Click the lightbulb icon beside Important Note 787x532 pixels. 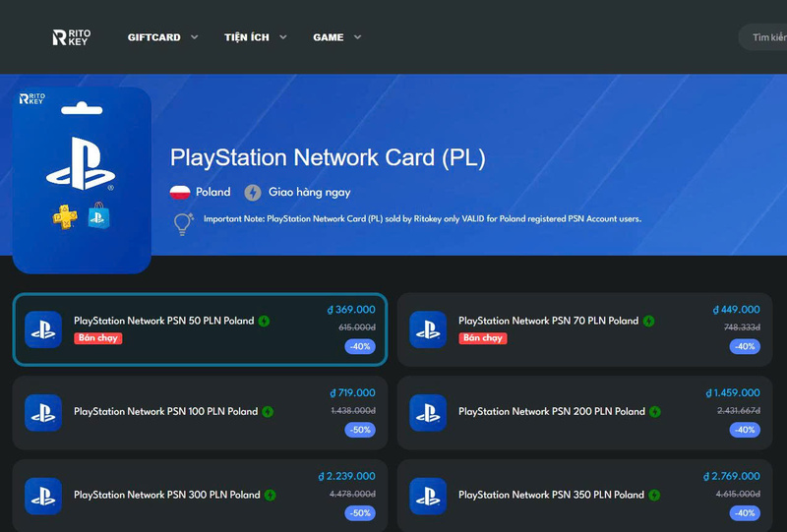click(x=183, y=224)
